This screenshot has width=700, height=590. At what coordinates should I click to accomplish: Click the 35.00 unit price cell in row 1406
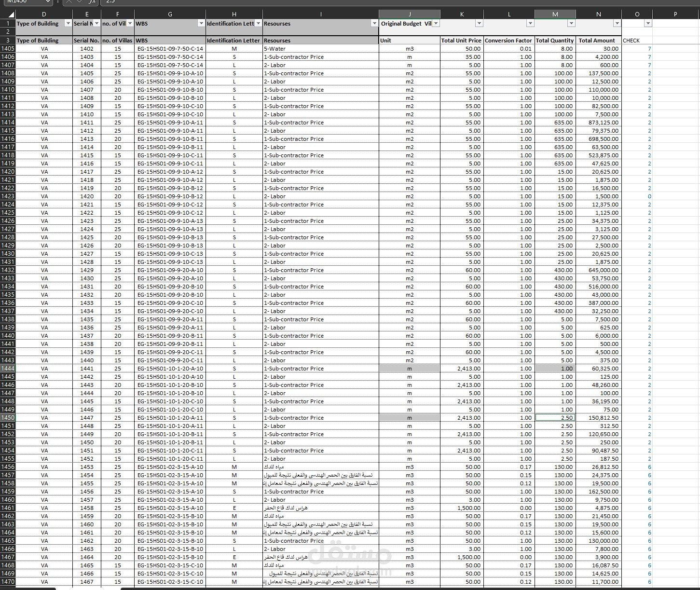tap(461, 57)
